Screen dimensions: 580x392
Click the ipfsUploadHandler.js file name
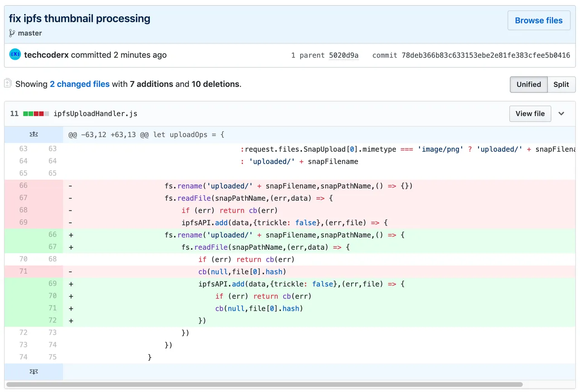[x=95, y=114]
